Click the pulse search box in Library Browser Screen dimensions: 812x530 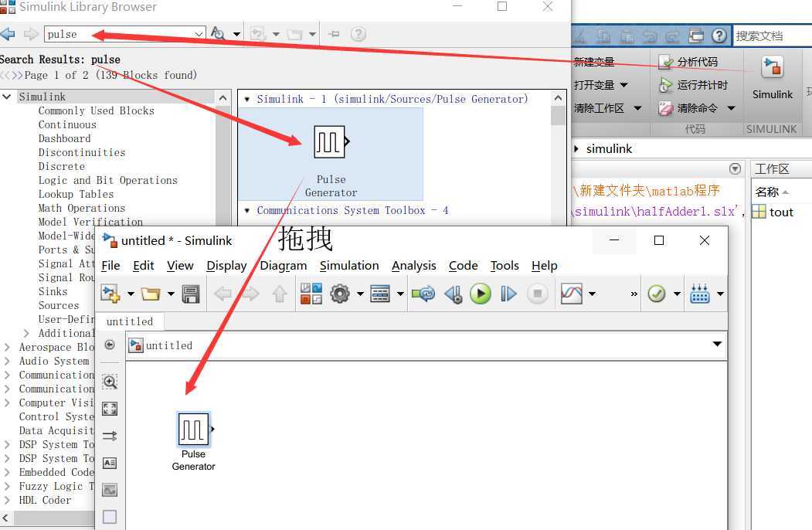pyautogui.click(x=124, y=34)
